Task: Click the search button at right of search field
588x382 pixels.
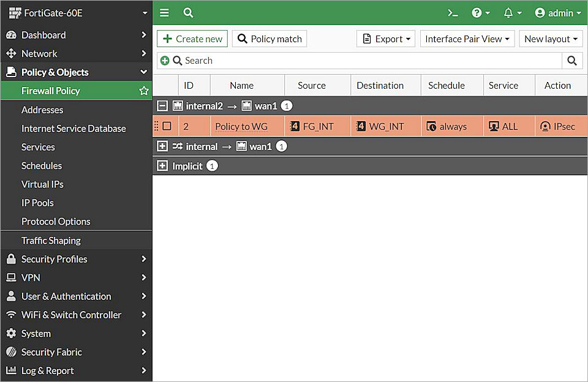Action: coord(572,61)
